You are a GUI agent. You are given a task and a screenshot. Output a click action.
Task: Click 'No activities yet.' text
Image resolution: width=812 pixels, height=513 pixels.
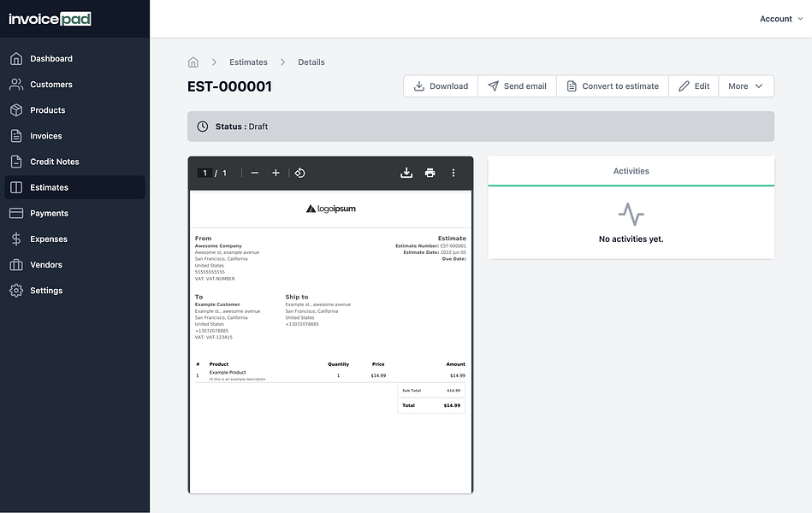click(x=631, y=239)
